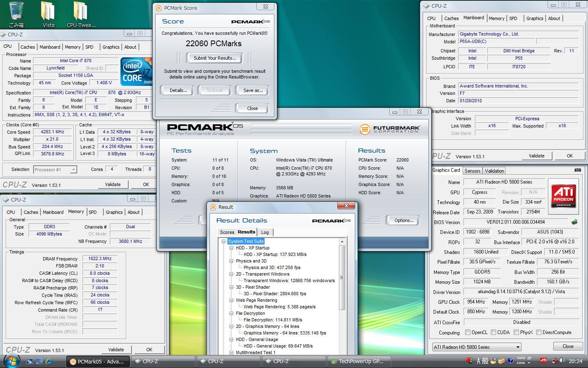This screenshot has height=368, width=588.
Task: Open the Scores tab in Result window
Action: 227,232
